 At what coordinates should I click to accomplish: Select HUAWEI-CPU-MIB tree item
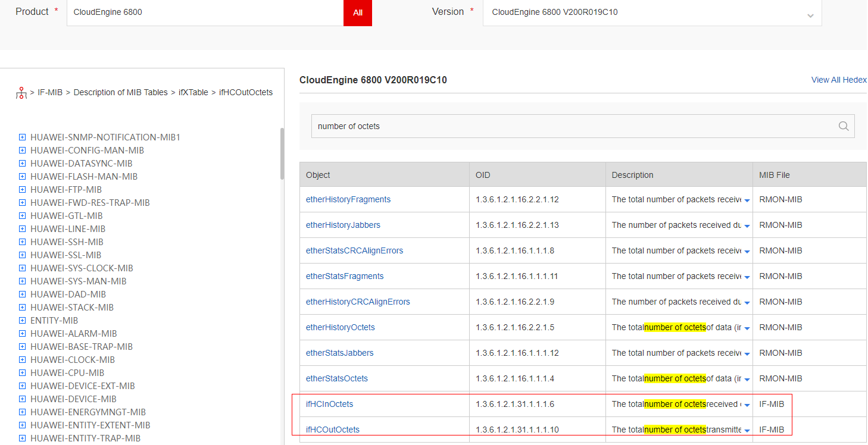coord(67,373)
